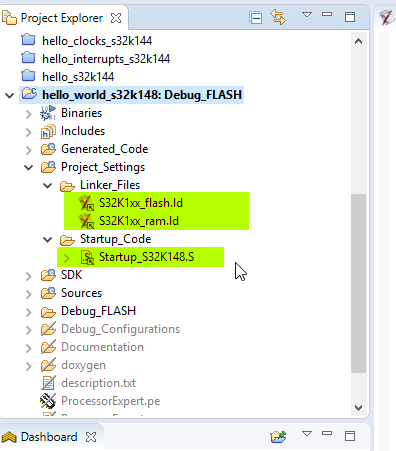Expand the doxygen folder
The height and width of the screenshot is (451, 396).
(x=29, y=366)
